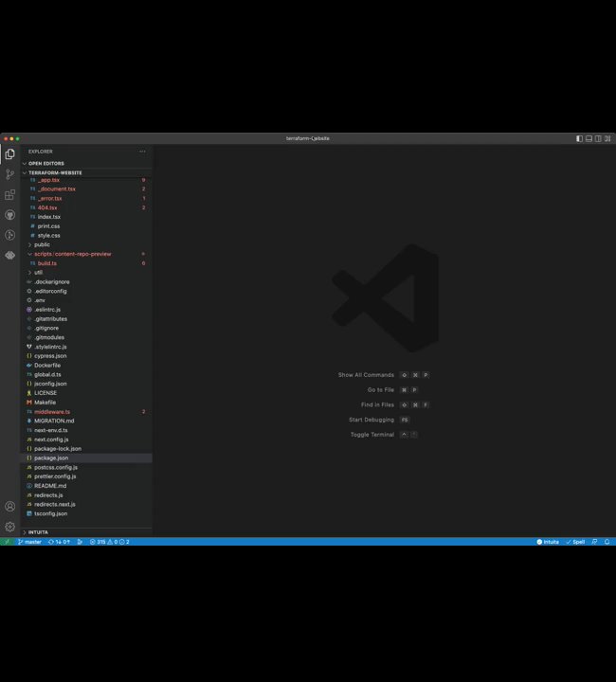Select .dockerignore in file tree
Screen dimensions: 616x682
tap(86, 282)
